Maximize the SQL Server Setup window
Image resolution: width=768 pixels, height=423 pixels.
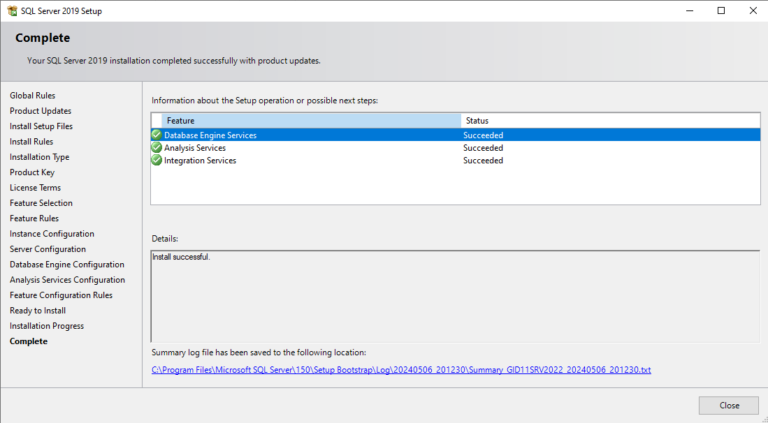pyautogui.click(x=721, y=10)
